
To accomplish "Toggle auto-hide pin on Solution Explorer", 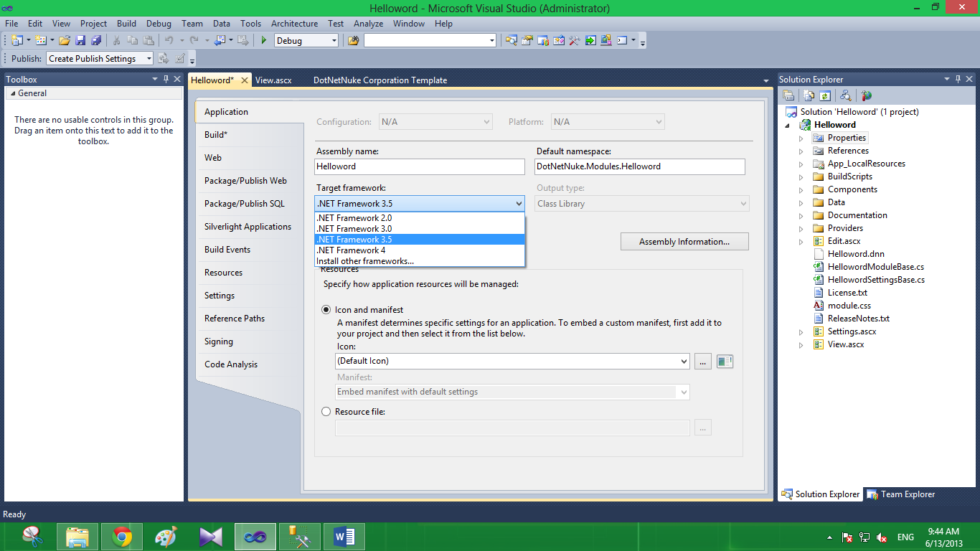I will pyautogui.click(x=957, y=79).
